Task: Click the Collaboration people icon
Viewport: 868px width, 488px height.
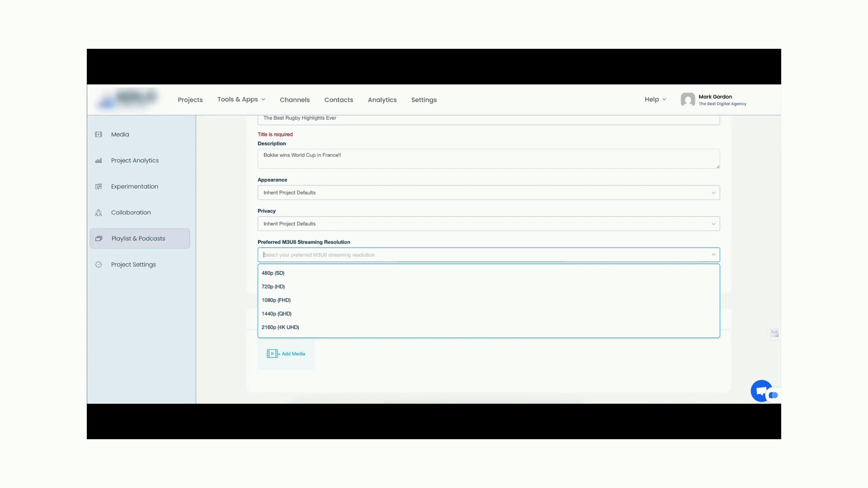Action: pyautogui.click(x=99, y=212)
